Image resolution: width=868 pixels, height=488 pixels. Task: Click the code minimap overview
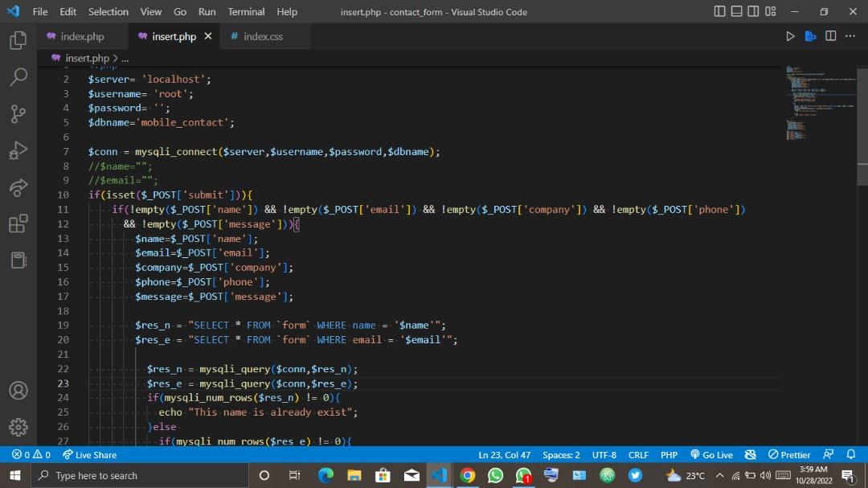[821, 102]
